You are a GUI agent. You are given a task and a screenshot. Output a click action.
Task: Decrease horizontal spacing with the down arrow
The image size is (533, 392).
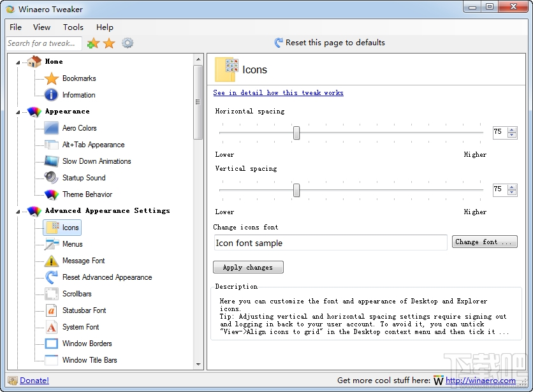(x=512, y=135)
